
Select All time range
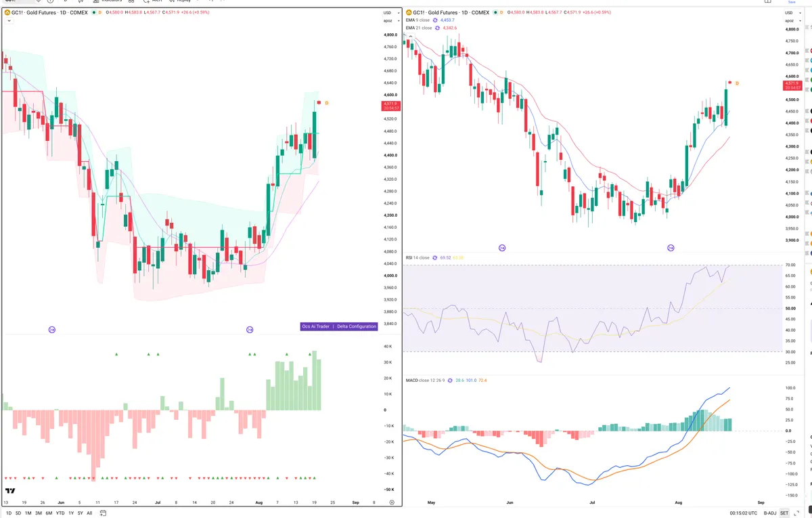pos(89,513)
